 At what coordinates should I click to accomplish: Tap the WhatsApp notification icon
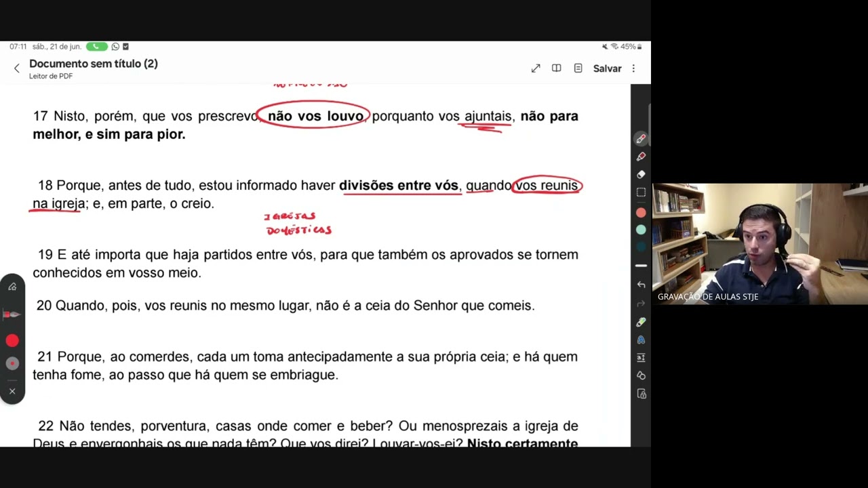(115, 47)
